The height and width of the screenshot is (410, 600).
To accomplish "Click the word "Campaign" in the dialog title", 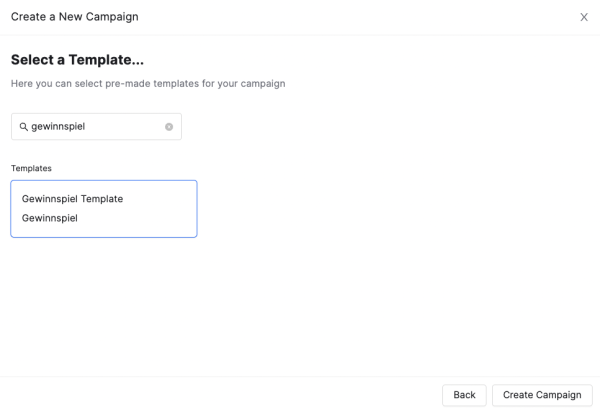I will pos(114,17).
